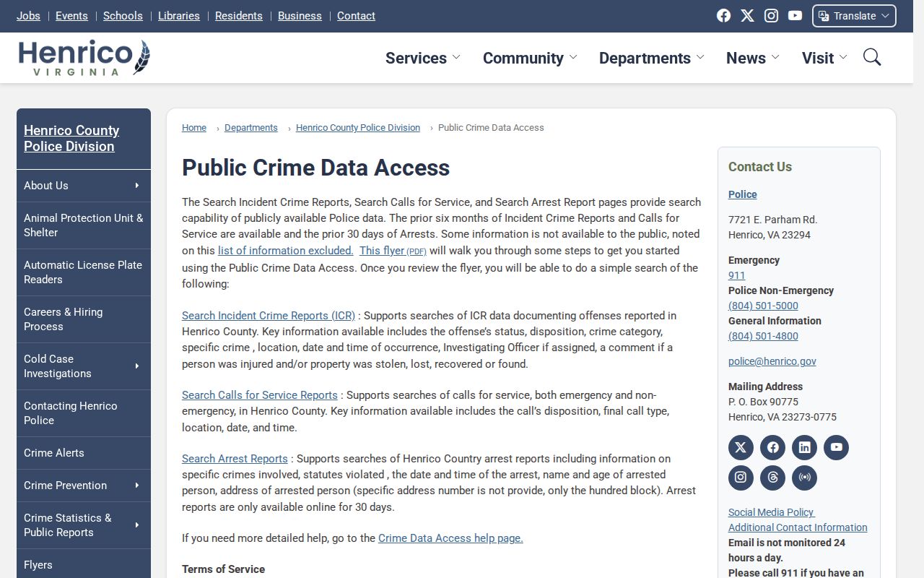Expand Crime Statistics & Public Reports arrow
Screen dimensions: 924x578
coord(136,525)
